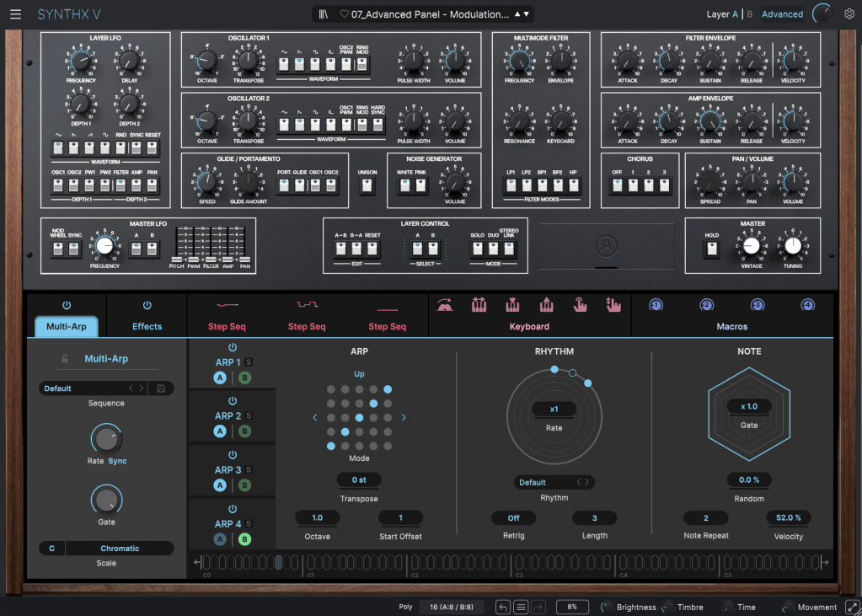Click the save sequence disk icon
The width and height of the screenshot is (862, 616).
160,388
